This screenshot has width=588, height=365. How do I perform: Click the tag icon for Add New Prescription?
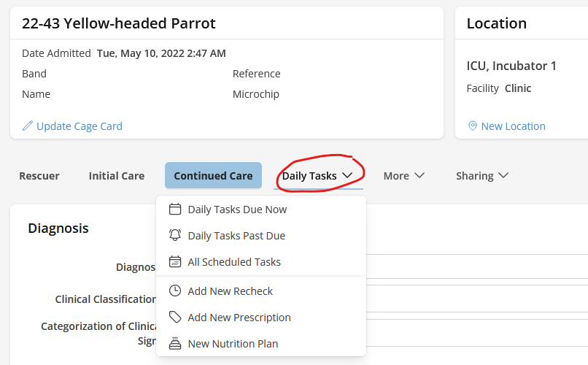click(175, 318)
